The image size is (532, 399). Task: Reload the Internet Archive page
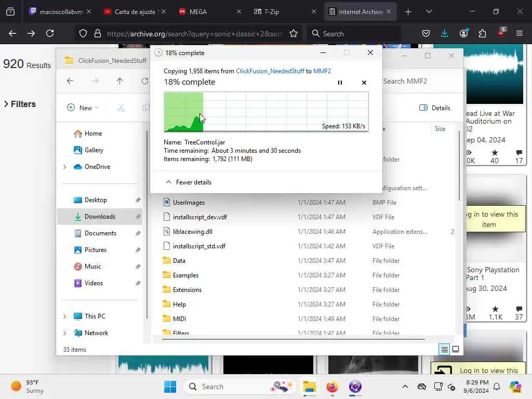tap(50, 33)
